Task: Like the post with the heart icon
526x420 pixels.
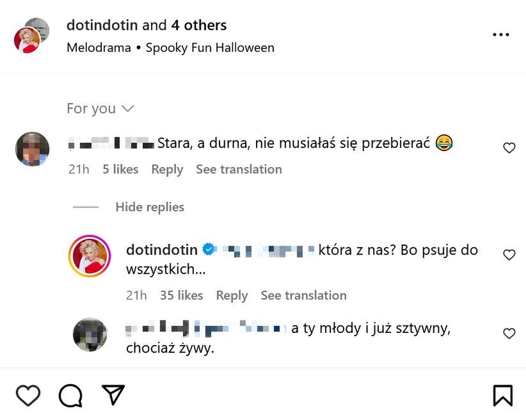Action: pyautogui.click(x=28, y=395)
